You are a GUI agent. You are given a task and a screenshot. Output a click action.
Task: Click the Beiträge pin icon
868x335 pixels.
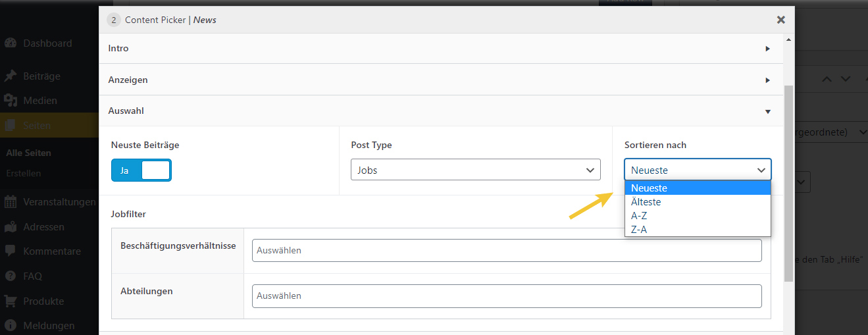point(11,76)
